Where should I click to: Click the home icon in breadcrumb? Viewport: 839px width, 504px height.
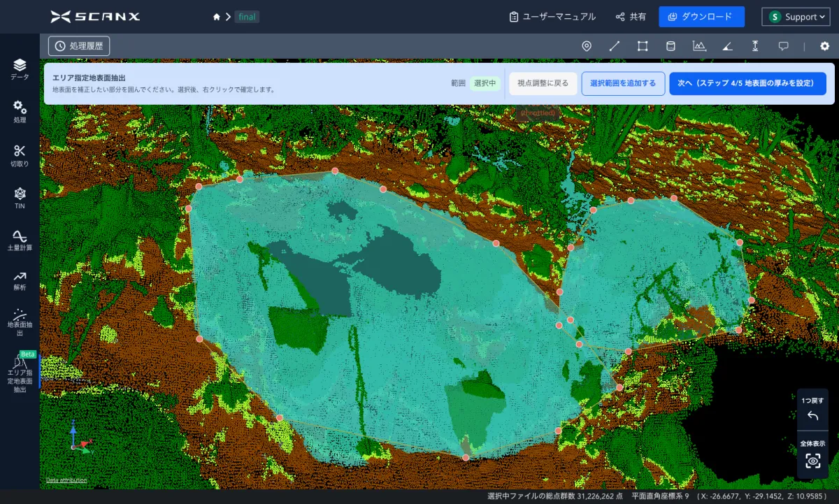pyautogui.click(x=217, y=17)
